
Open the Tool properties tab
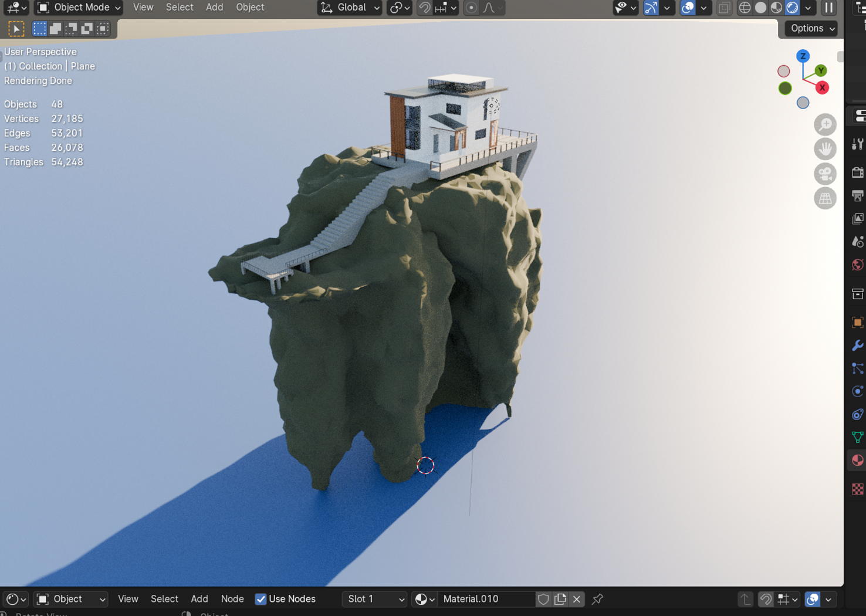(858, 144)
